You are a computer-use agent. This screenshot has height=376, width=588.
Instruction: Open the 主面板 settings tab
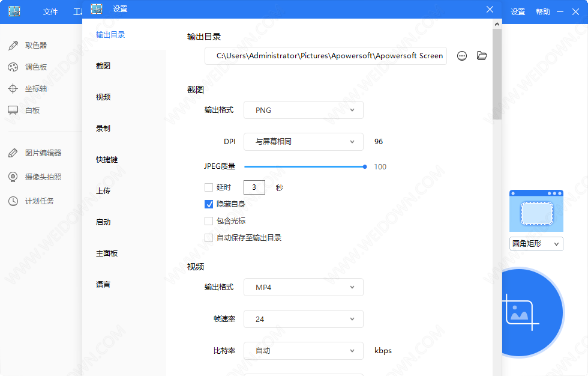(107, 253)
